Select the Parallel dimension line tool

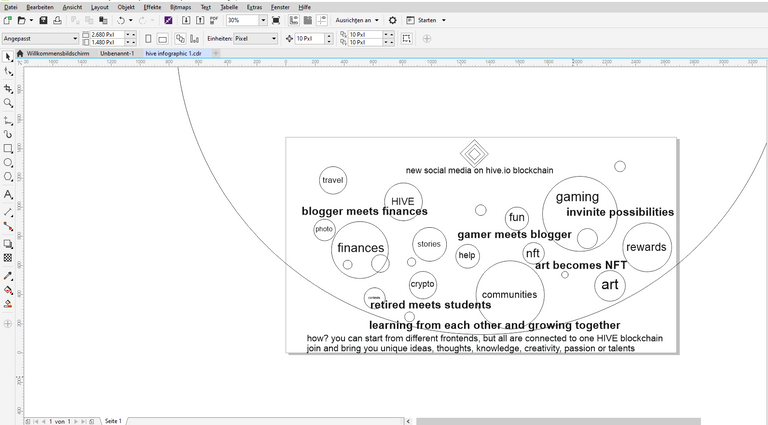click(x=8, y=212)
